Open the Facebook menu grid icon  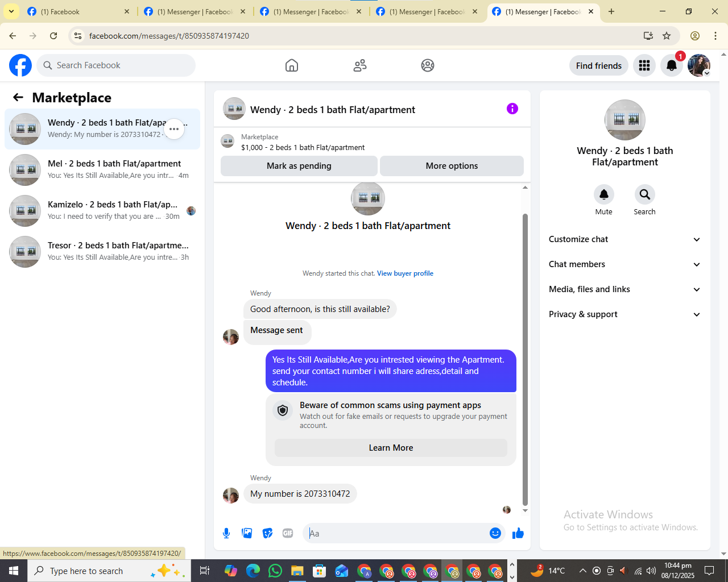644,65
